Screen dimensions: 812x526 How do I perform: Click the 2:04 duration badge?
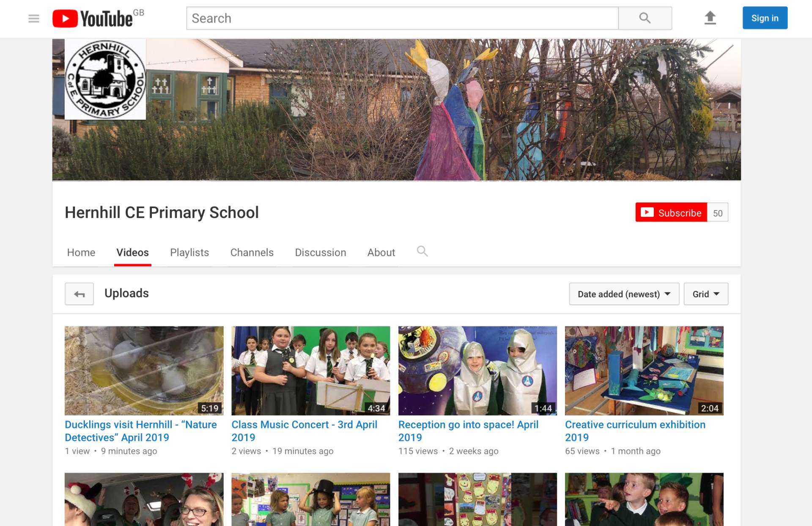(x=710, y=408)
